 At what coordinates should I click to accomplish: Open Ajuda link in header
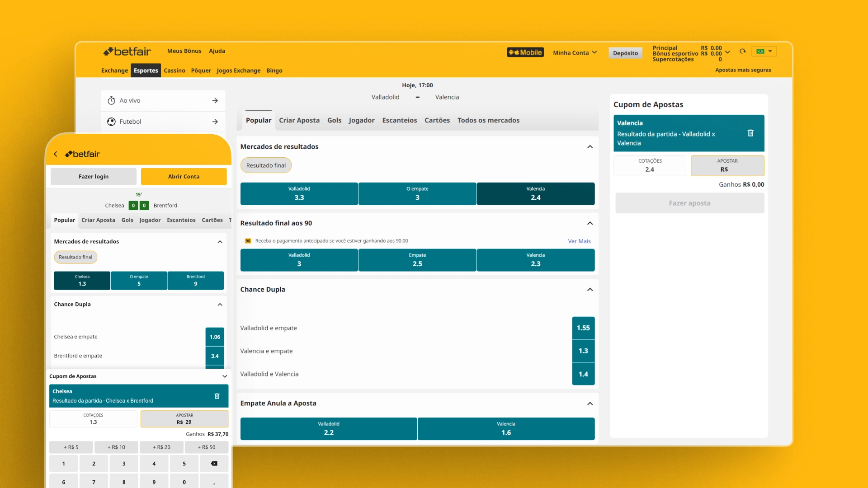click(217, 51)
